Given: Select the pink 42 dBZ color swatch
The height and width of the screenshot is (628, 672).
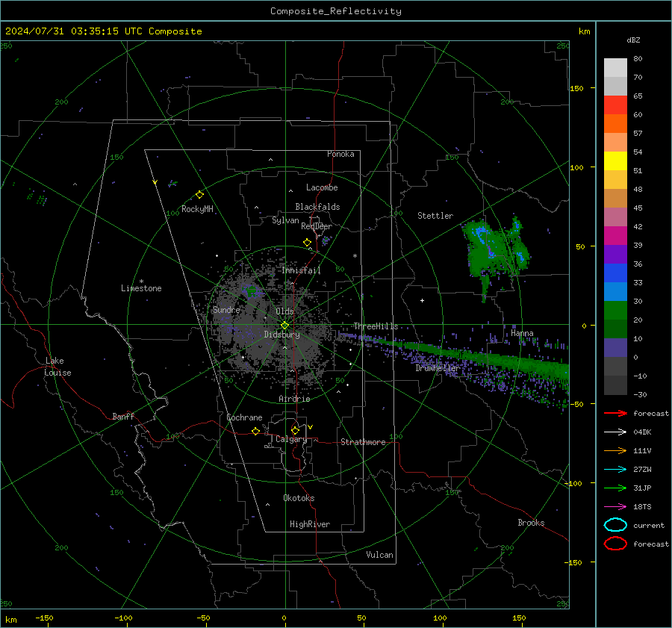Looking at the screenshot, I should [615, 217].
